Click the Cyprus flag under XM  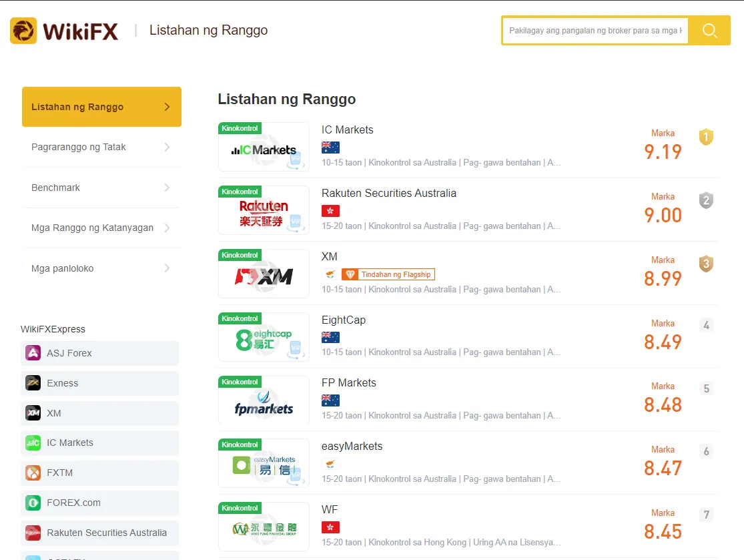[x=330, y=274]
